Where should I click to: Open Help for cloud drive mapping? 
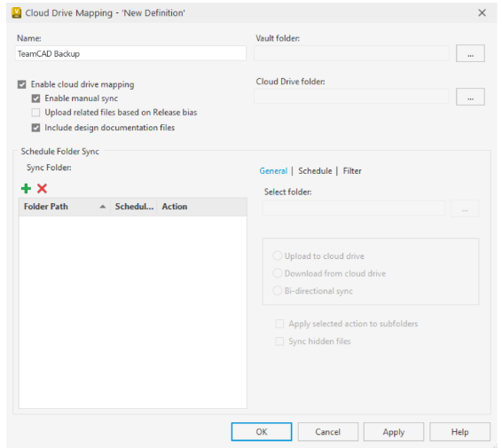pos(459,432)
